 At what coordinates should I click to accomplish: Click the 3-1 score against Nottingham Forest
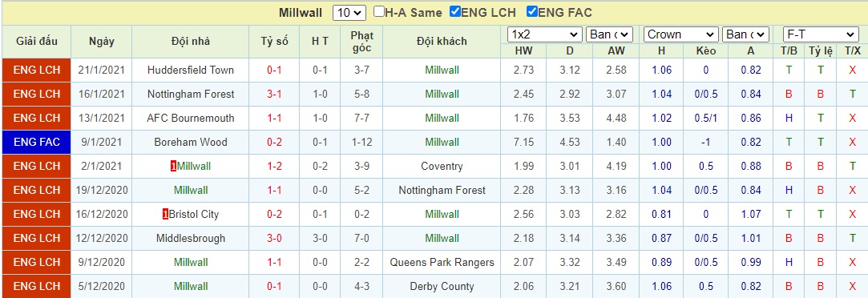[274, 94]
